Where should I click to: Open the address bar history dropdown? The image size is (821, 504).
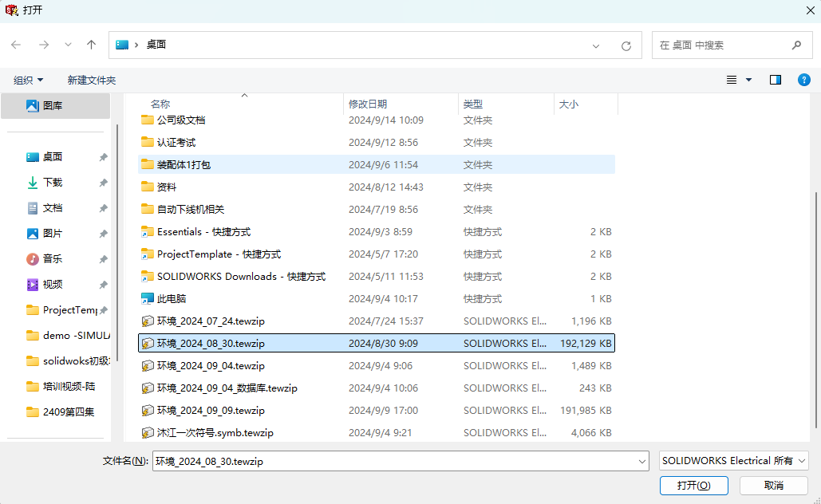[595, 45]
